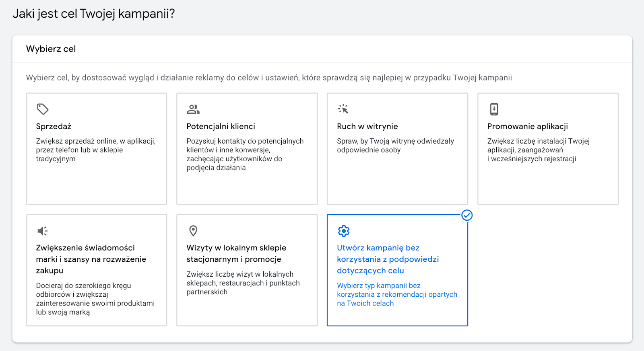Click the text 'Spraw, by Twoją witrynę odwiedzały'
Viewport: 644px width, 351px height.
tap(395, 146)
